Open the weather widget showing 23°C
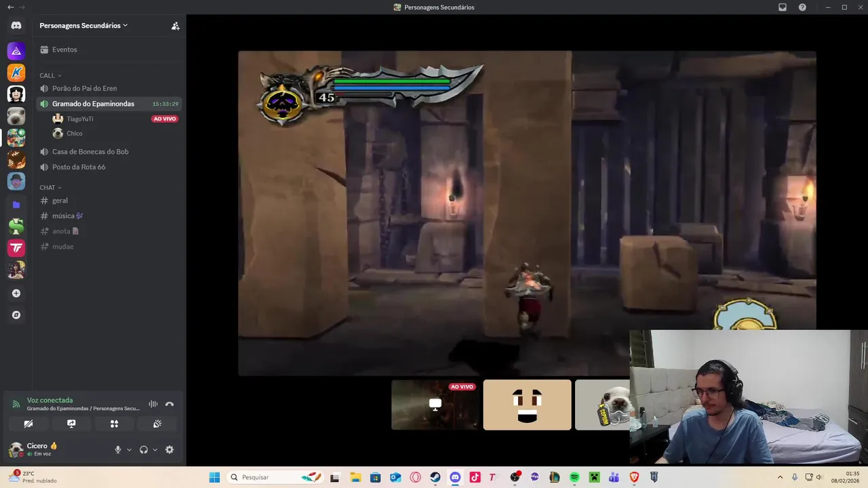 point(32,477)
